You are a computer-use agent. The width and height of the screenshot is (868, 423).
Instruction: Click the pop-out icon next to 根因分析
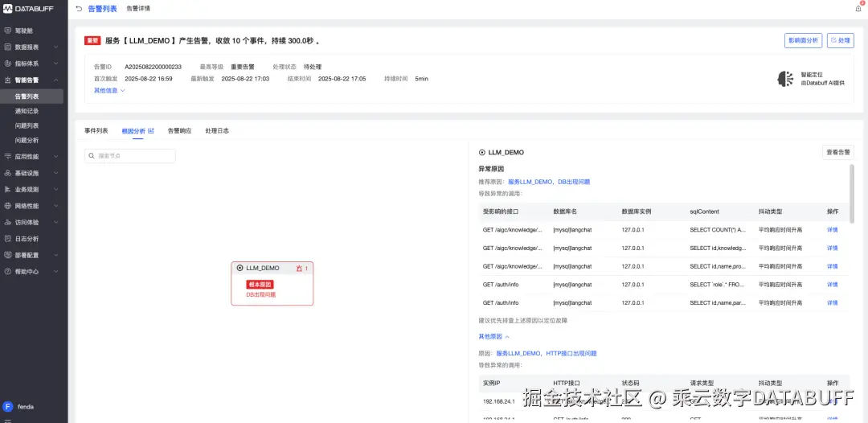151,130
